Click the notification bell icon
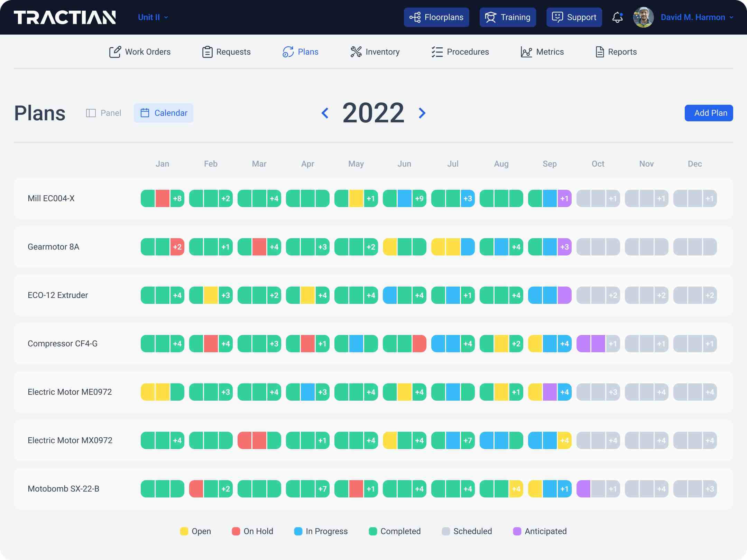The width and height of the screenshot is (747, 560). (617, 17)
